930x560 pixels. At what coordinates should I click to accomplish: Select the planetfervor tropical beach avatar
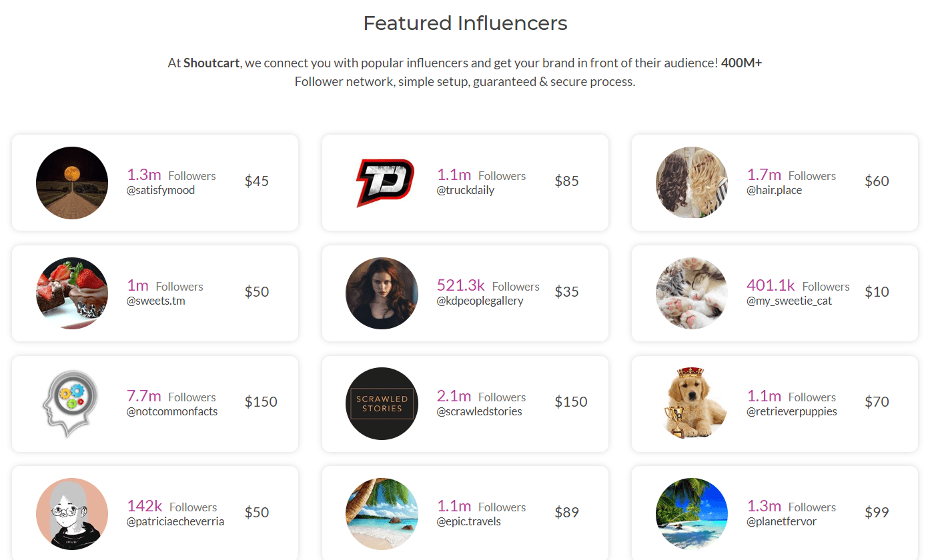(692, 514)
